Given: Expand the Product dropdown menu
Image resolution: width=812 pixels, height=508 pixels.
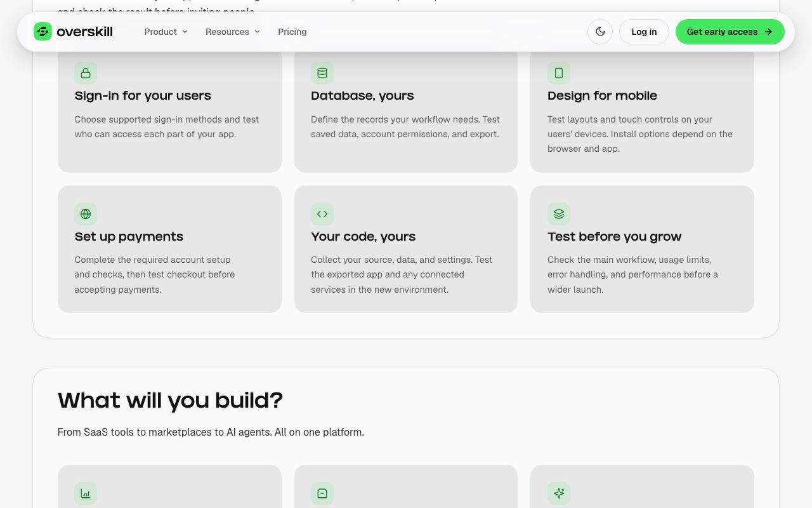Looking at the screenshot, I should [x=166, y=32].
